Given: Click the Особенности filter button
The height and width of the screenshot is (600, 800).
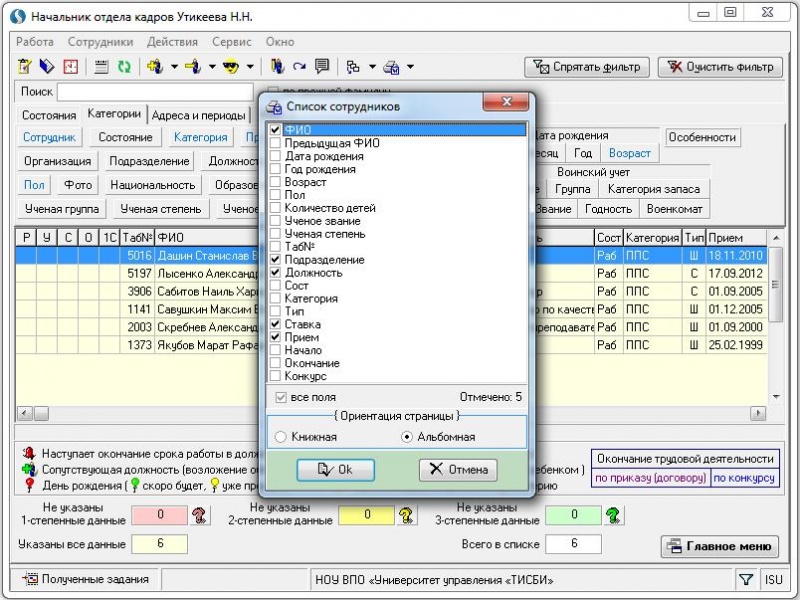Looking at the screenshot, I should pyautogui.click(x=702, y=137).
